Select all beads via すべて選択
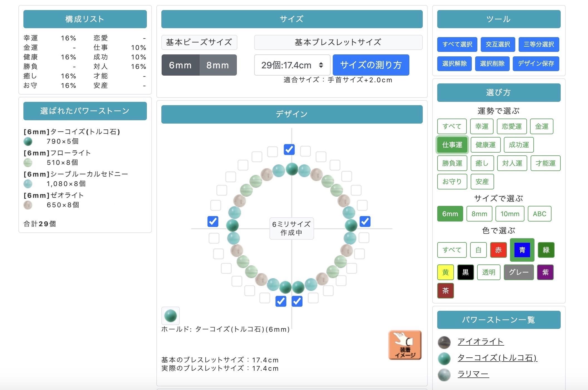 tap(457, 45)
